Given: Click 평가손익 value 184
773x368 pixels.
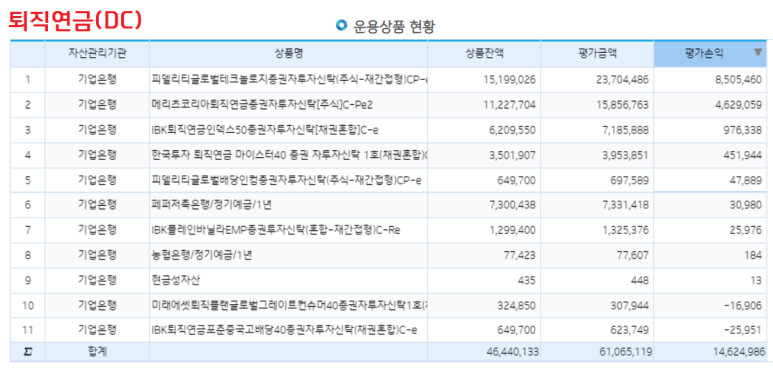Looking at the screenshot, I should (x=752, y=256).
